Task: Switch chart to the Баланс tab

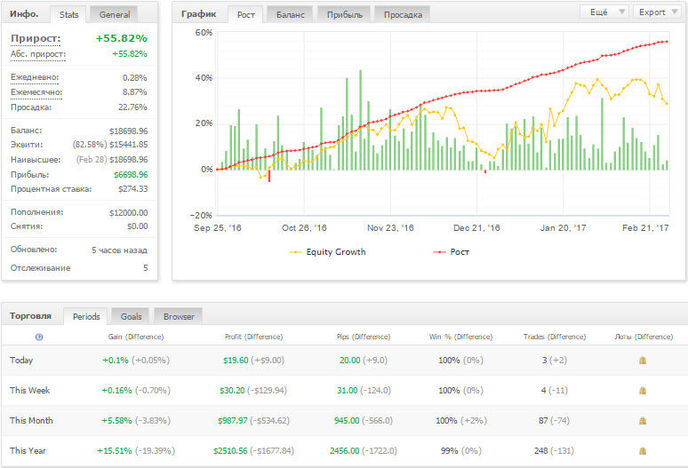Action: [x=290, y=14]
